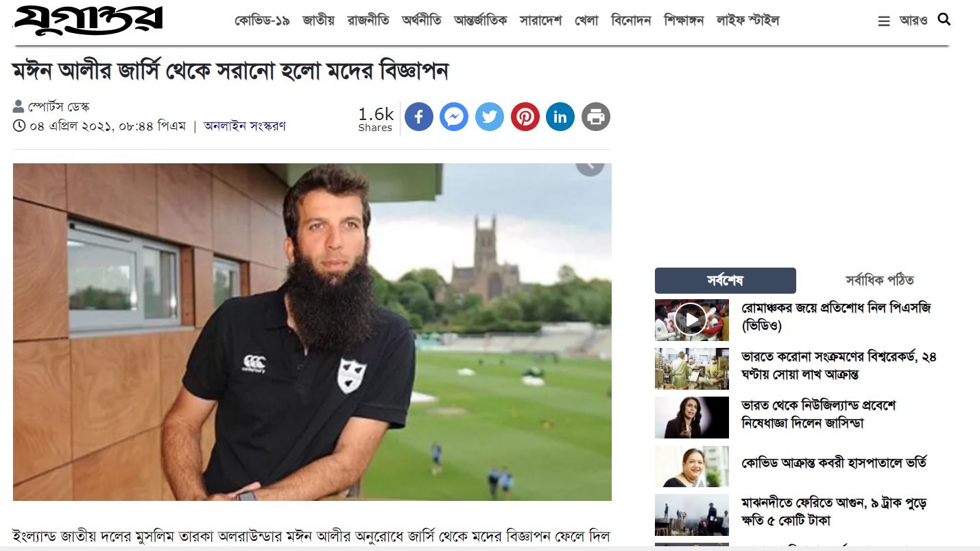The width and height of the screenshot is (980, 551).
Task: Share article on LinkedIn
Action: [560, 117]
